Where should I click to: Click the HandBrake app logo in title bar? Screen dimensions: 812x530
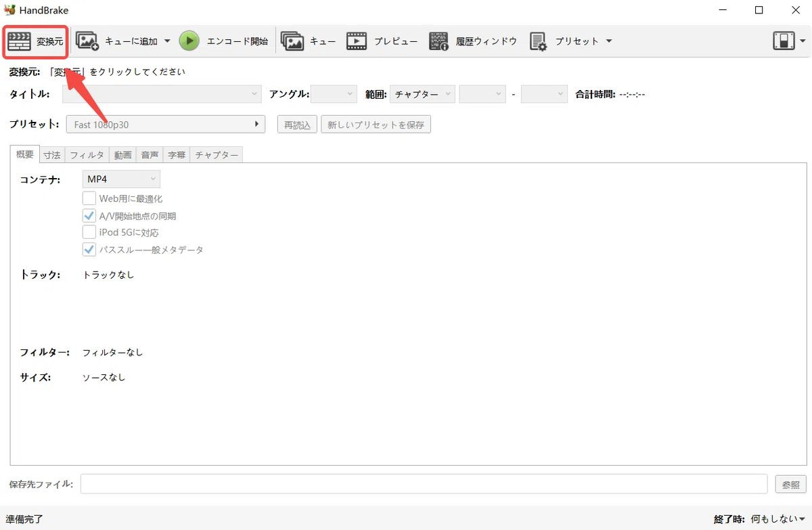coord(9,10)
